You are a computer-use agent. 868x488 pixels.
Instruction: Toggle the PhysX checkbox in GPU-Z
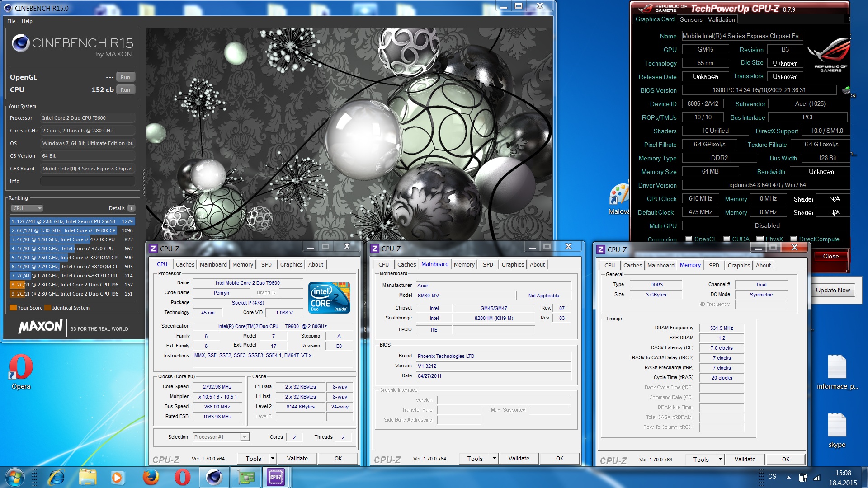coord(760,239)
